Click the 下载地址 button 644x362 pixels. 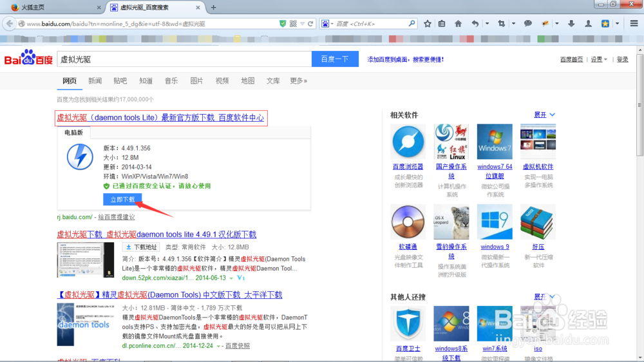pos(142,247)
